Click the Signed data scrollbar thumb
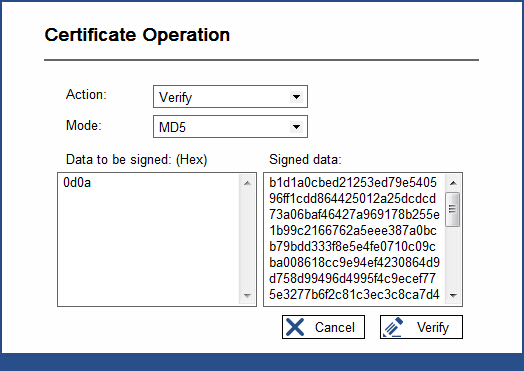Viewport: 524px width, 371px height. tap(453, 209)
